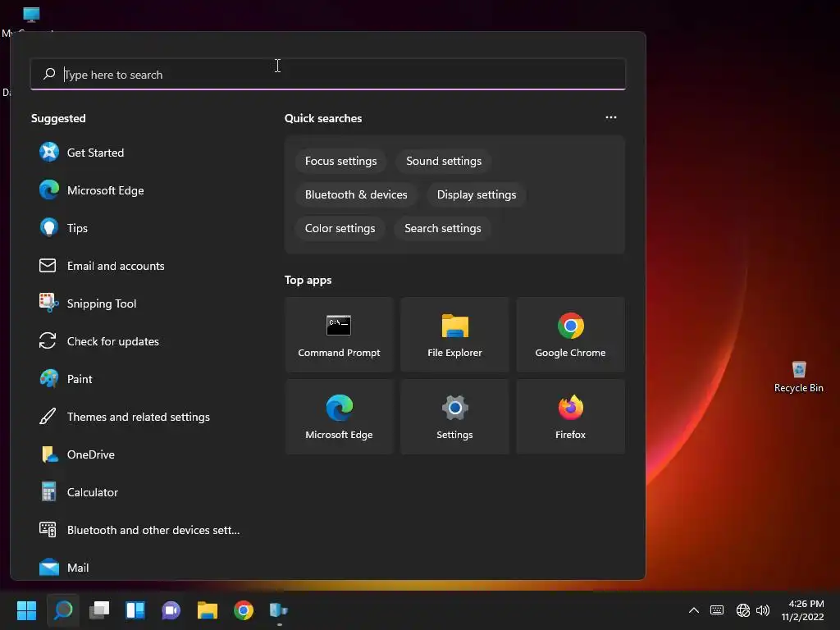Open the network status tray icon
This screenshot has height=630, width=840.
(743, 610)
